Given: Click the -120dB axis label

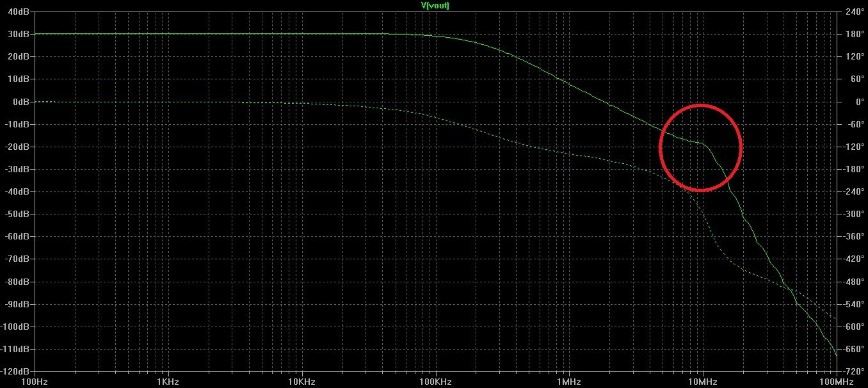Looking at the screenshot, I should tap(16, 371).
